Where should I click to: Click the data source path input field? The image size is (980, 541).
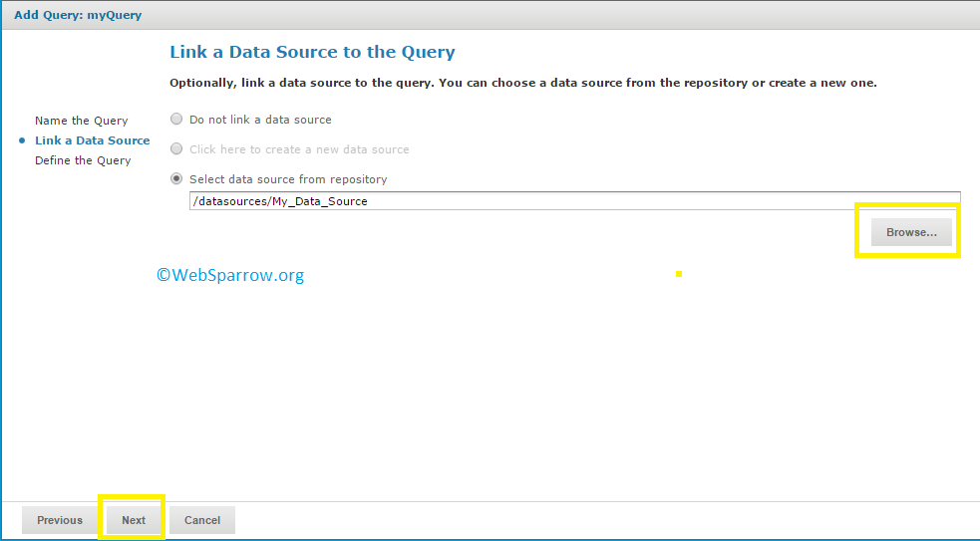(574, 201)
